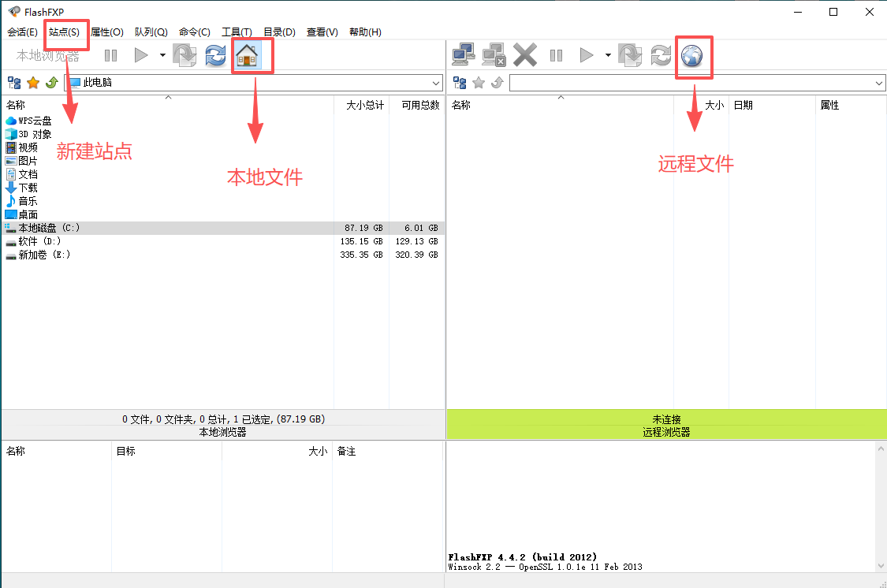Click the house icon for local files
This screenshot has height=588, width=887.
coord(248,55)
